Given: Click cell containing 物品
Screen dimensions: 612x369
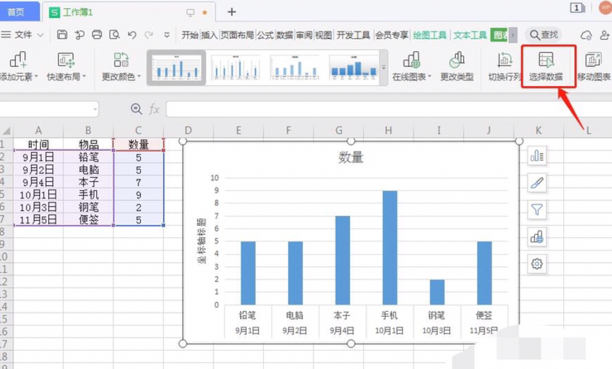Looking at the screenshot, I should click(x=88, y=144).
